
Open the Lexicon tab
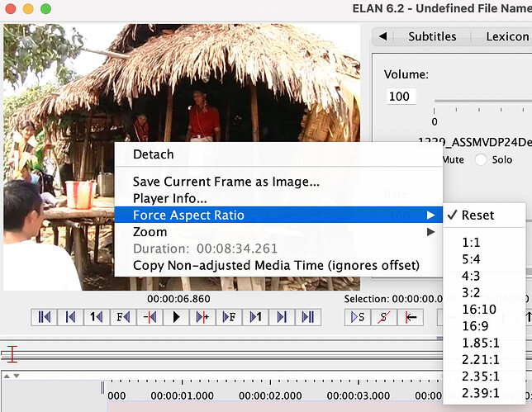(507, 36)
